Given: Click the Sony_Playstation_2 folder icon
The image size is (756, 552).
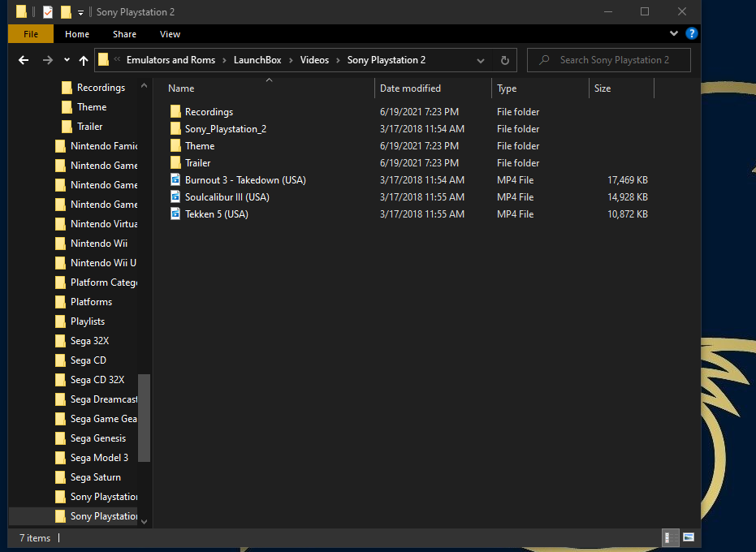Looking at the screenshot, I should coord(175,129).
